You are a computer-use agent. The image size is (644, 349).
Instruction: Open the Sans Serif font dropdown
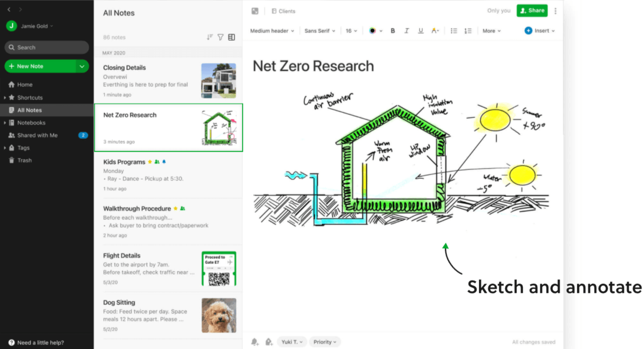click(320, 31)
